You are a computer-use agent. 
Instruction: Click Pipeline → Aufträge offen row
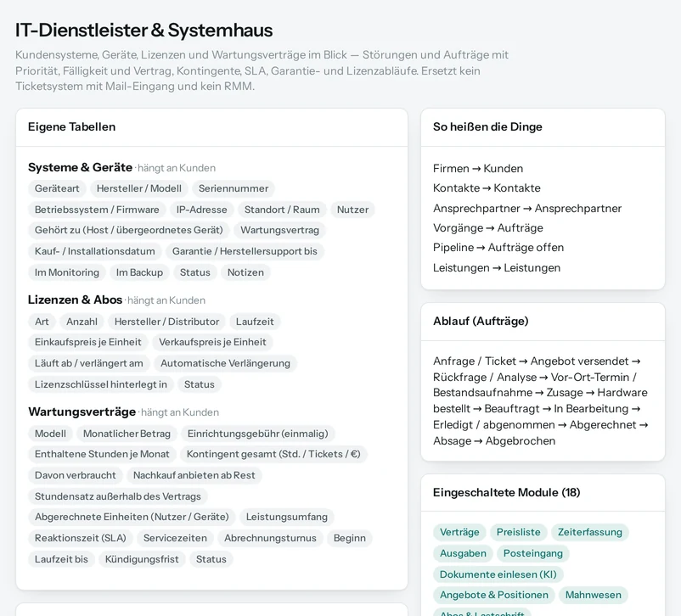click(498, 248)
